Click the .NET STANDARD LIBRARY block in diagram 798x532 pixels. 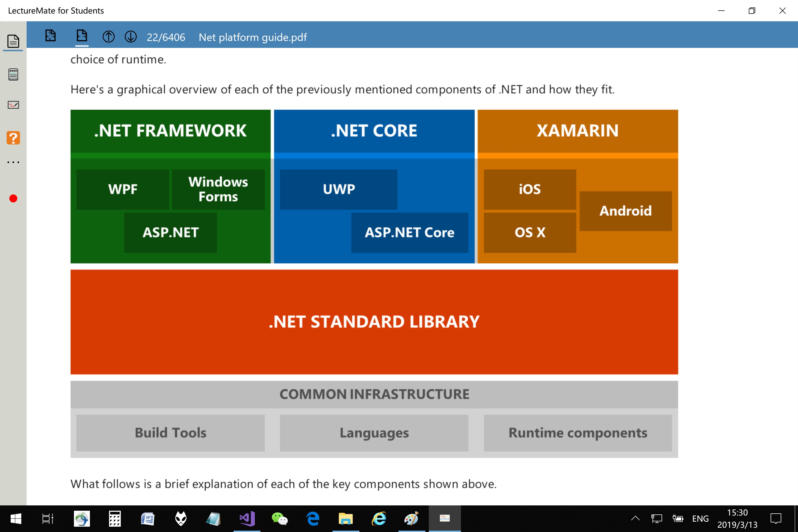coord(374,322)
